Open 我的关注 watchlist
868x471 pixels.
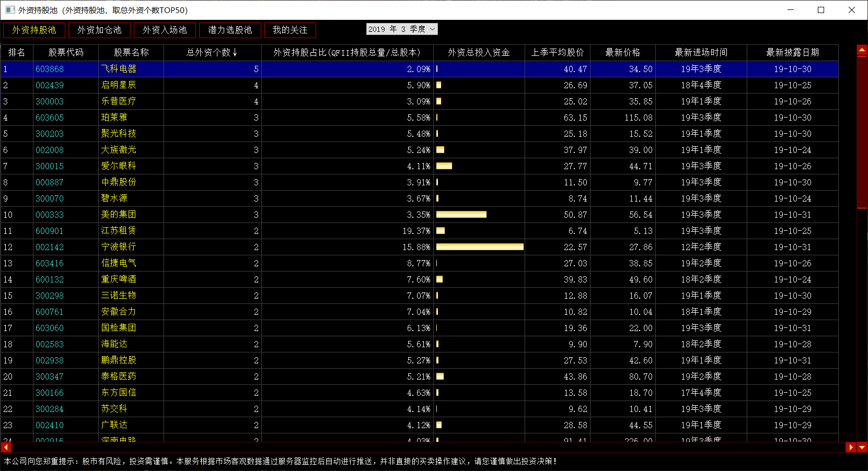290,30
